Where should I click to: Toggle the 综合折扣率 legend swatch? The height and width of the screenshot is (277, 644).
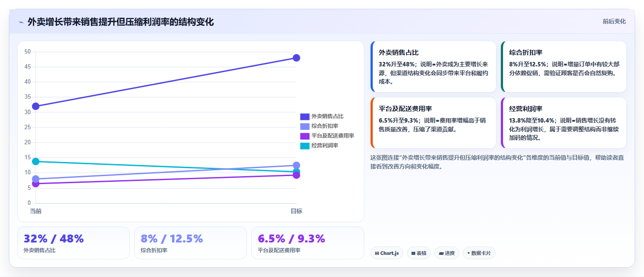[304, 127]
